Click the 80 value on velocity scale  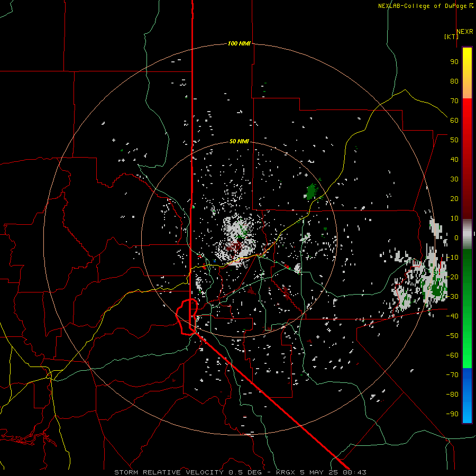click(454, 81)
